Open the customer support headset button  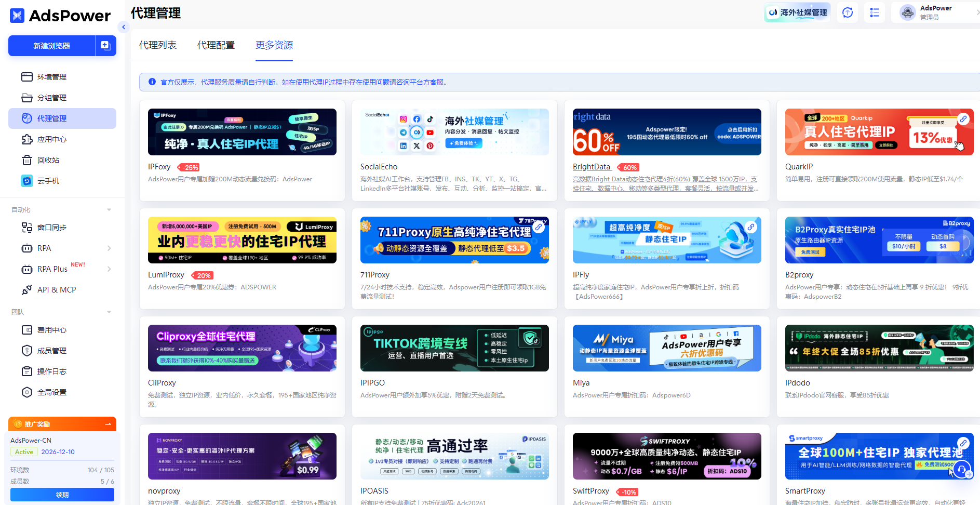(x=962, y=469)
